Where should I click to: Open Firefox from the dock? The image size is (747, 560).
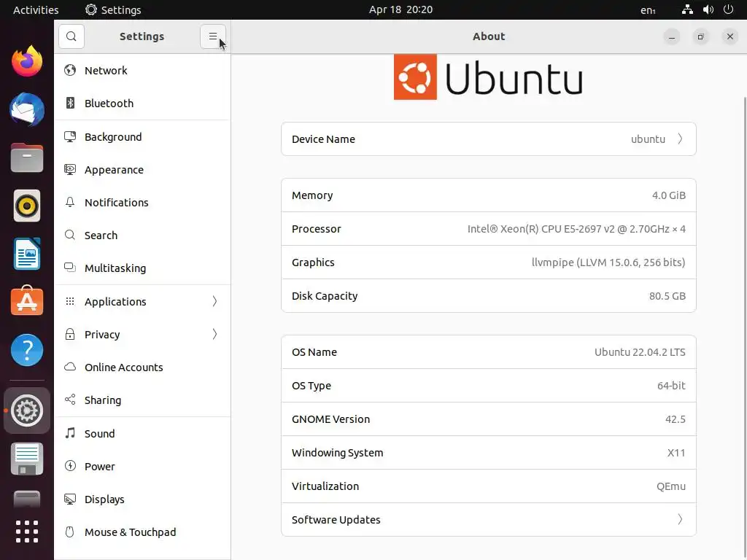(x=27, y=61)
